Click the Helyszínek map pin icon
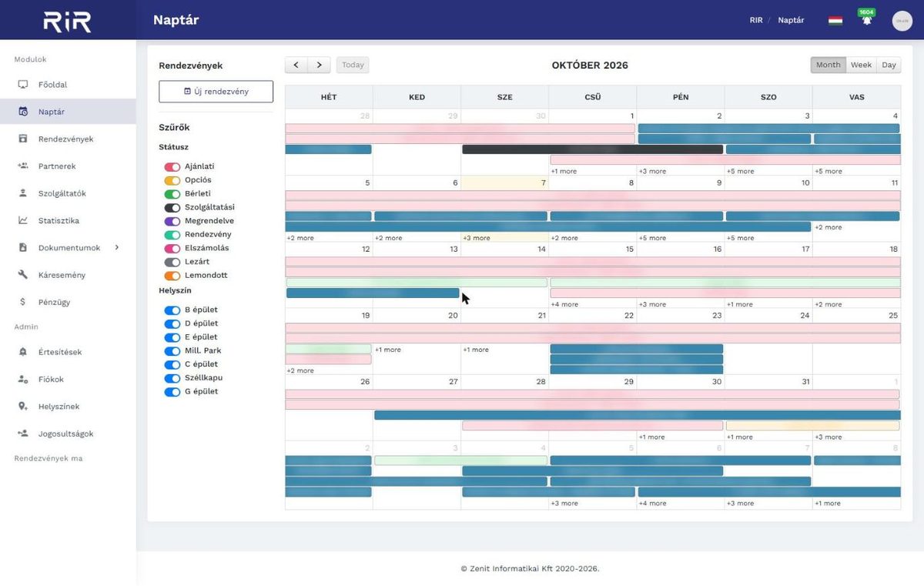924x586 pixels. (23, 407)
